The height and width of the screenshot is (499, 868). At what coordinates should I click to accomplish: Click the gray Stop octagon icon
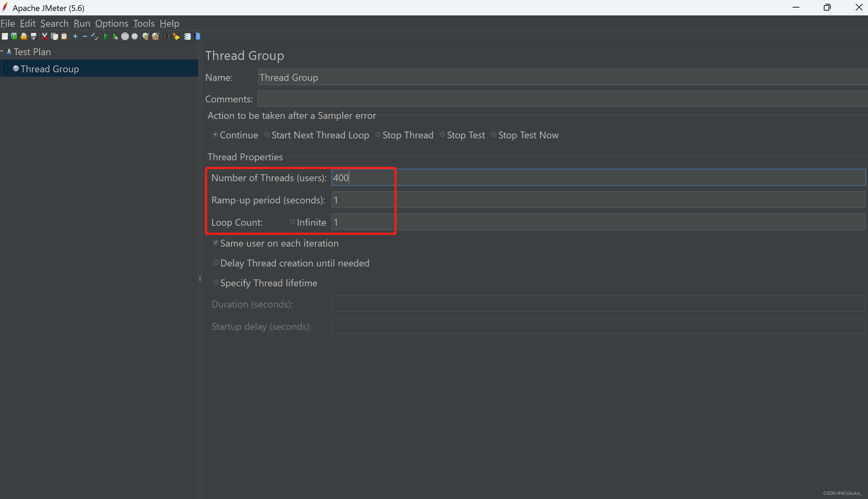pos(125,36)
